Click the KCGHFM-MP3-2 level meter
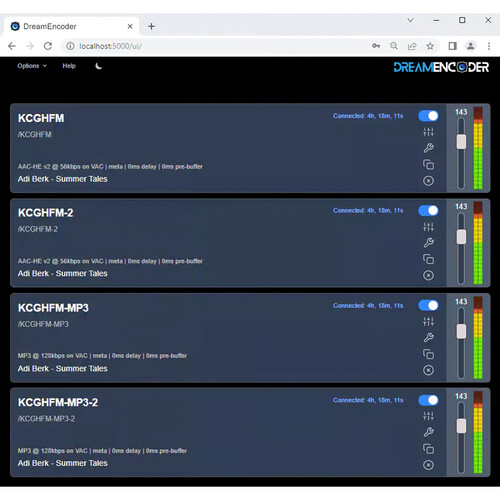 pos(478,432)
